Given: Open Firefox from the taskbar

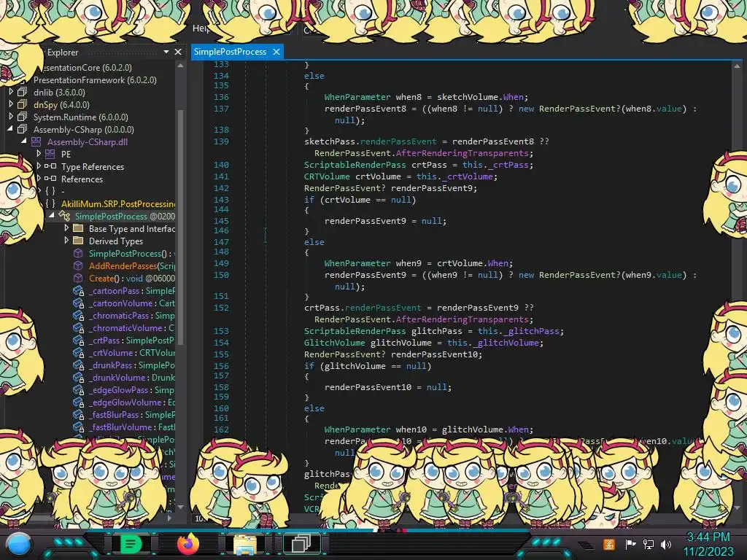Looking at the screenshot, I should point(187,543).
